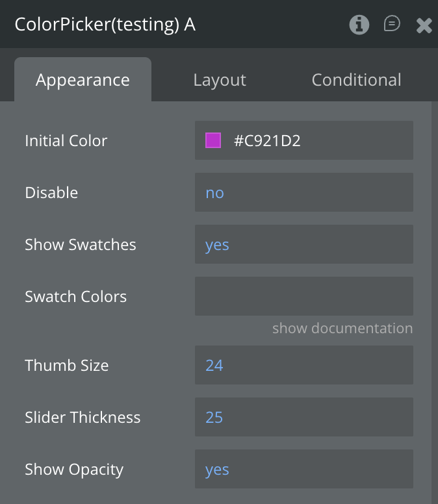
Task: Switch to the Appearance tab
Action: [x=83, y=80]
